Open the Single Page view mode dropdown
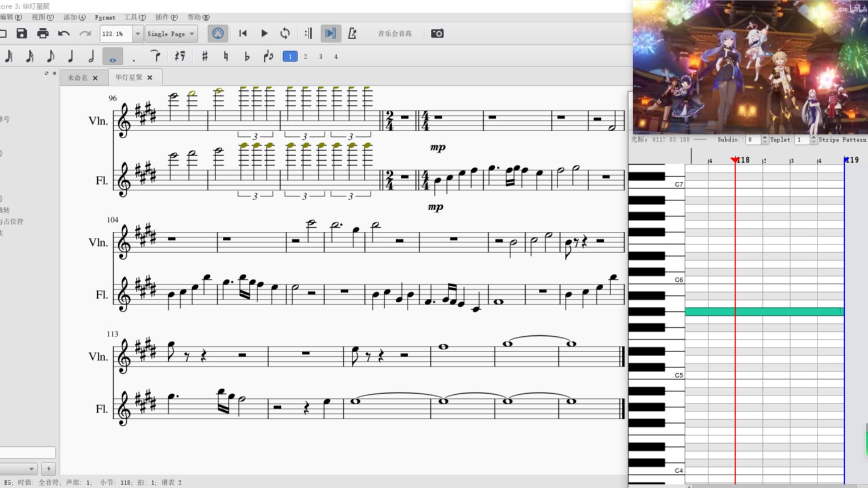The width and height of the screenshot is (868, 488). click(x=171, y=34)
